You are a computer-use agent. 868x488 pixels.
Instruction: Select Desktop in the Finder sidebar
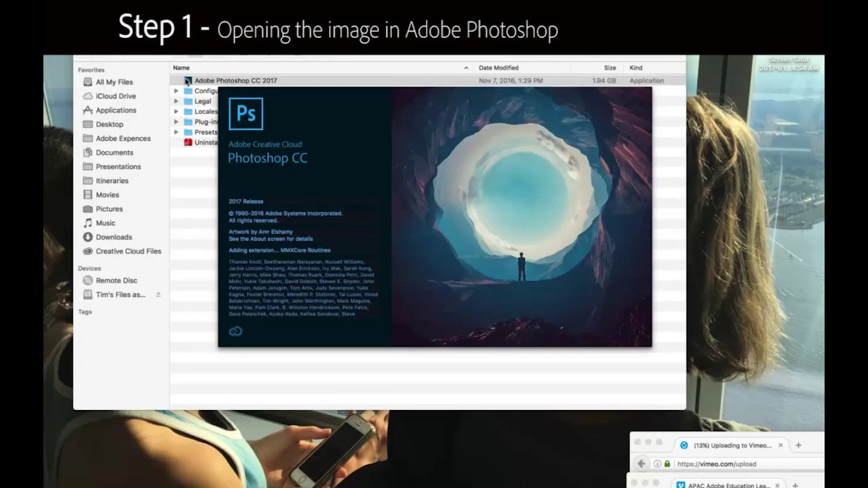click(x=109, y=125)
